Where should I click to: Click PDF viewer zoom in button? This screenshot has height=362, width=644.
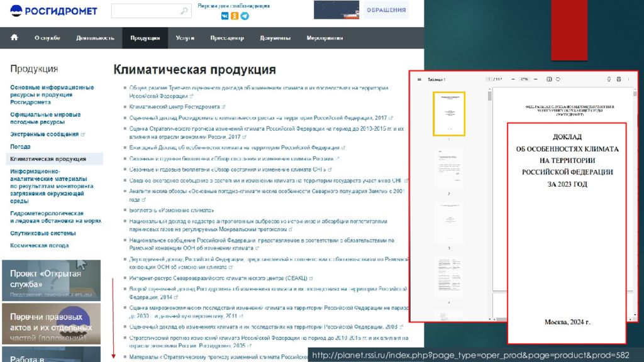(x=536, y=79)
